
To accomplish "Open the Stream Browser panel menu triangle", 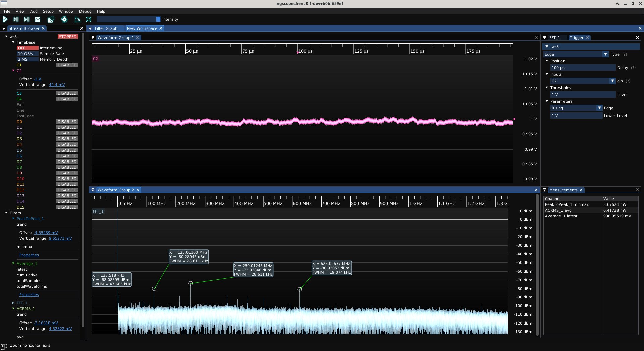I will [4, 28].
